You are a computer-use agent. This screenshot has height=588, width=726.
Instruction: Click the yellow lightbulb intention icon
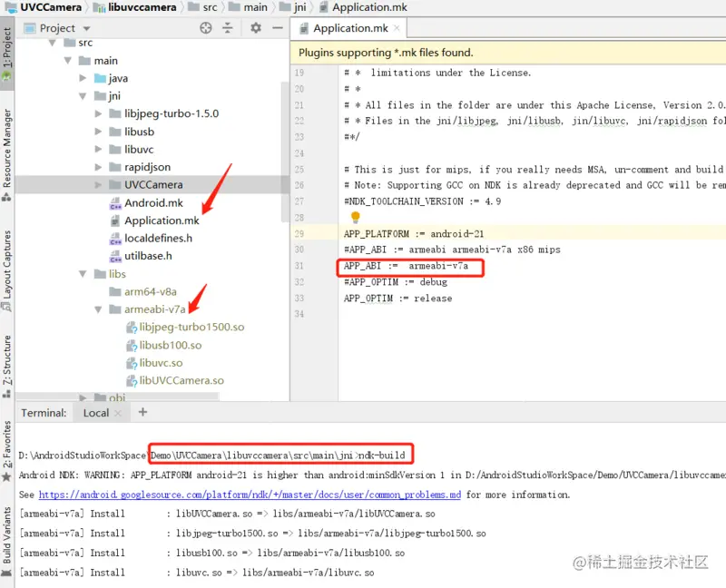click(355, 217)
